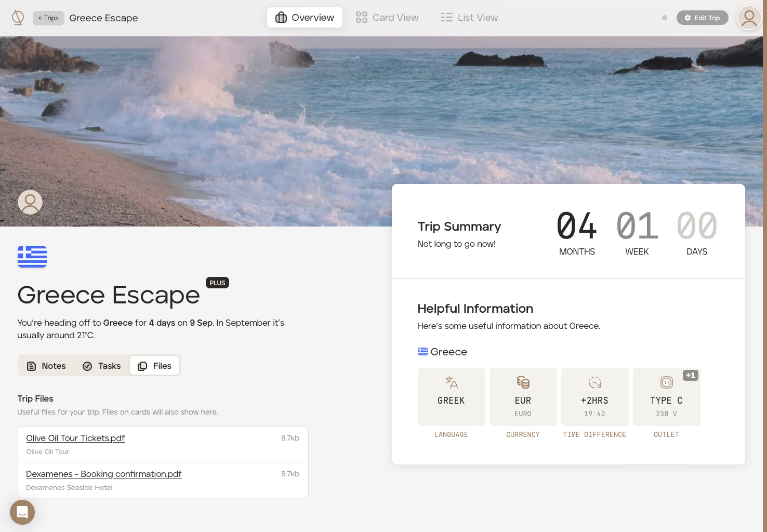
Task: Switch to Card View
Action: (x=387, y=18)
